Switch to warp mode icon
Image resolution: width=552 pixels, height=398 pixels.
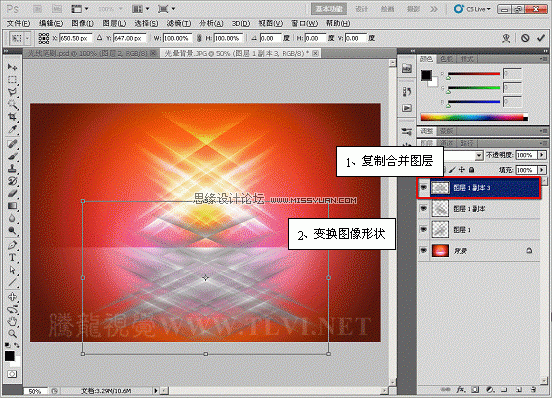click(x=506, y=38)
